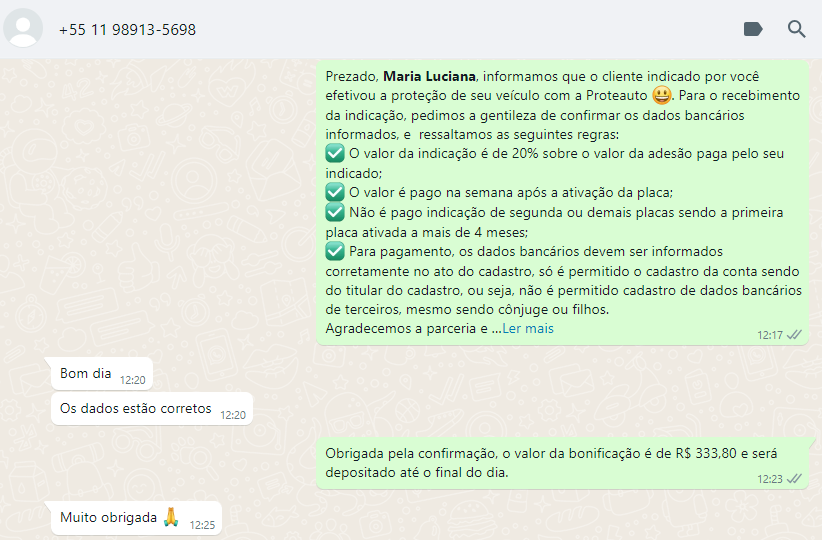Select the 'Bom dia' message bubble
The image size is (822, 540).
pyautogui.click(x=102, y=374)
